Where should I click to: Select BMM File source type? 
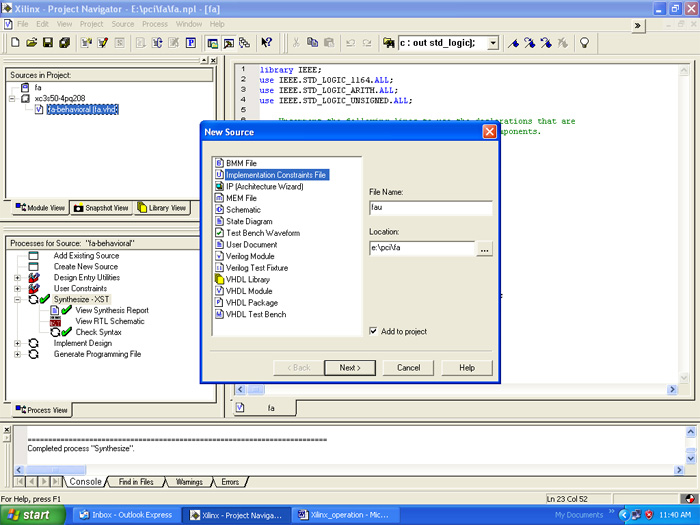point(241,163)
